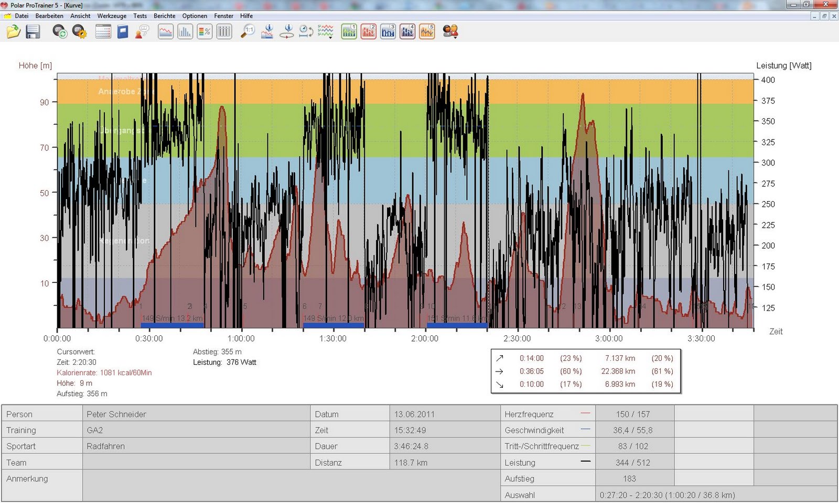Click the heart rate value 150 / 157

(633, 414)
